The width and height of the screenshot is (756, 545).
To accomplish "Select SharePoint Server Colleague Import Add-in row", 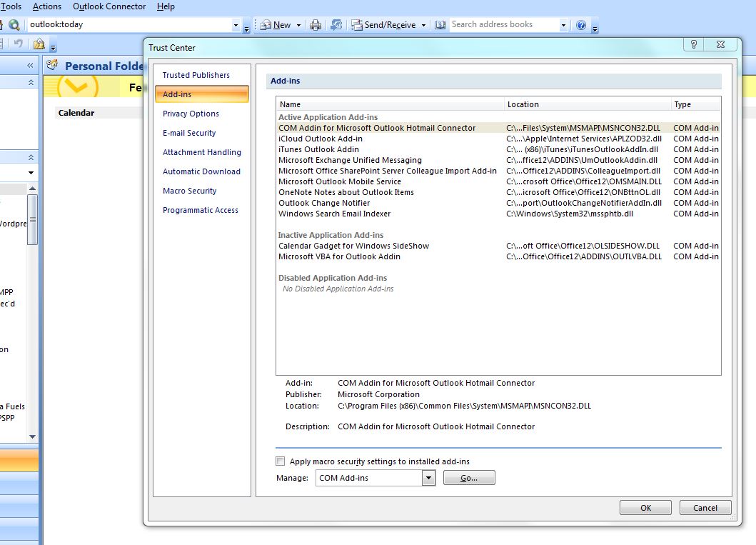I will pyautogui.click(x=498, y=171).
